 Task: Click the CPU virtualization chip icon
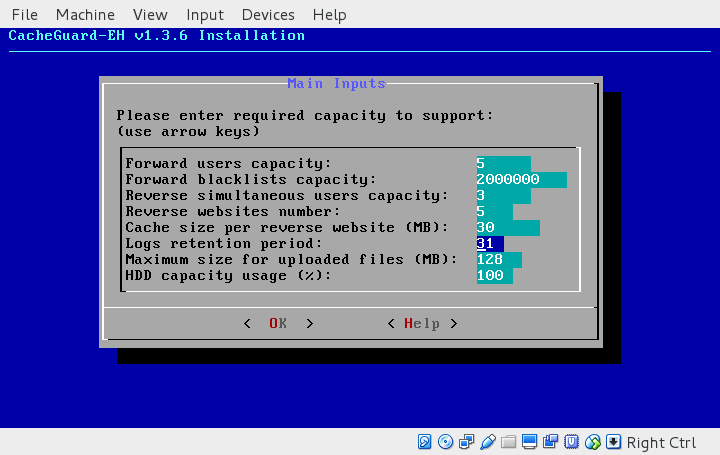pyautogui.click(x=572, y=442)
